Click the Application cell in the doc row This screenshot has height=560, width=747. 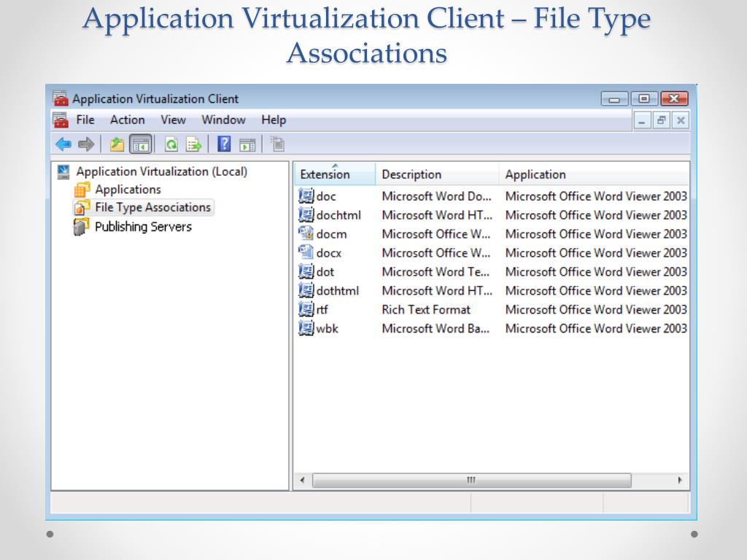596,196
